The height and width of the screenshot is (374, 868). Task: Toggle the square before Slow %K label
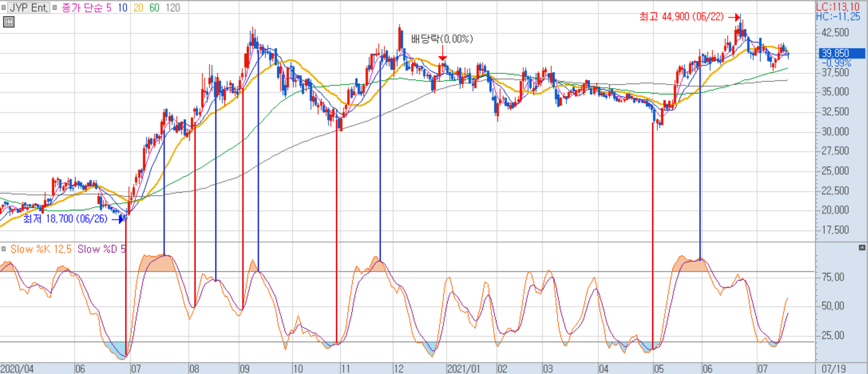pyautogui.click(x=4, y=249)
